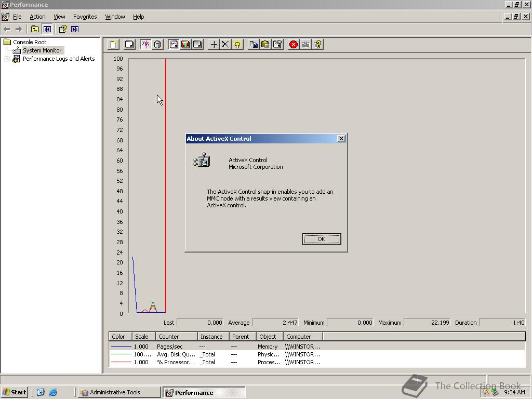
Task: Click the Delete counter X icon
Action: [225, 45]
